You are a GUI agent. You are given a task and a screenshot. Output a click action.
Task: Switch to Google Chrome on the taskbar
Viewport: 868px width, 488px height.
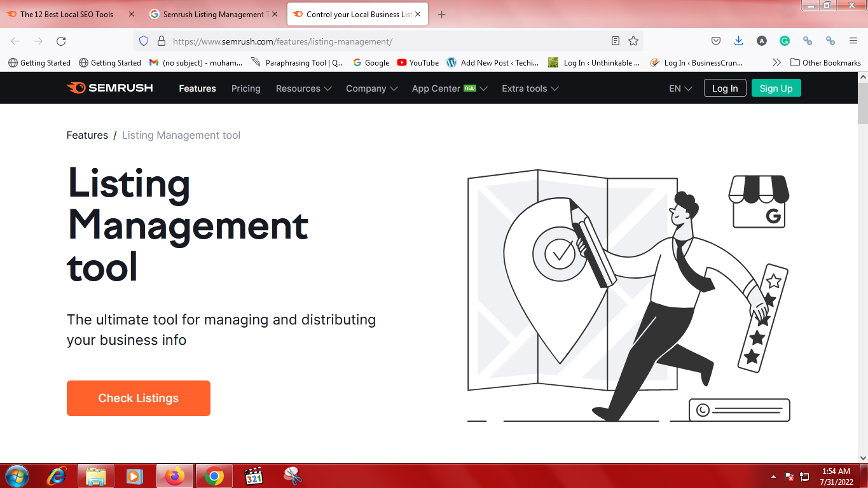tap(214, 476)
